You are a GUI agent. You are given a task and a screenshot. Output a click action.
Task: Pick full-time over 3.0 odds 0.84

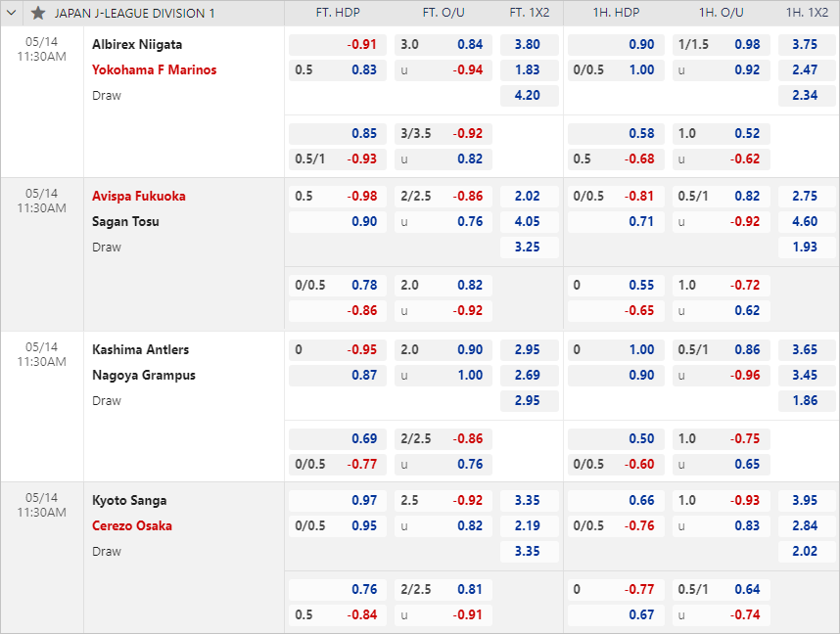coord(443,44)
